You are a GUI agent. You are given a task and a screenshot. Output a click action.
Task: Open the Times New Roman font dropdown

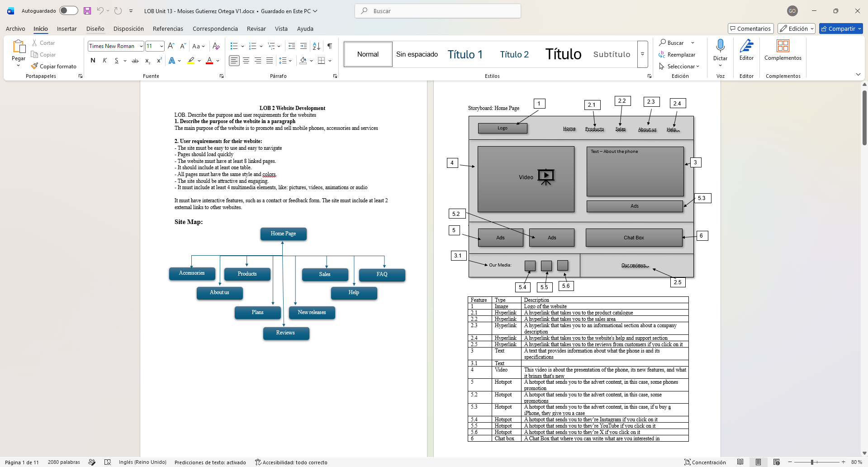point(141,46)
